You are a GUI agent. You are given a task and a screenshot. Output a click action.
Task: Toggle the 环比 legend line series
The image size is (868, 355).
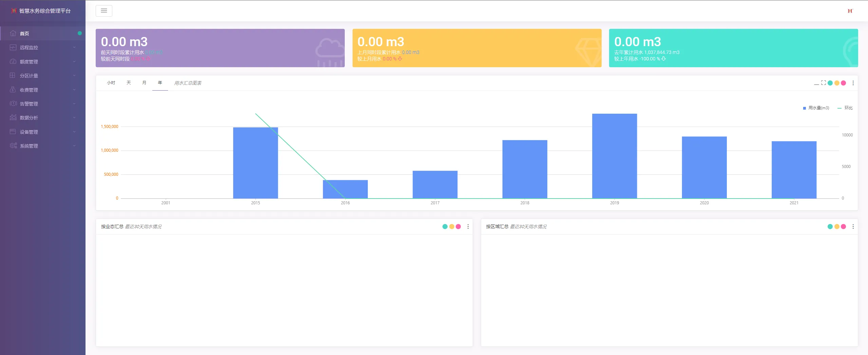click(x=845, y=108)
